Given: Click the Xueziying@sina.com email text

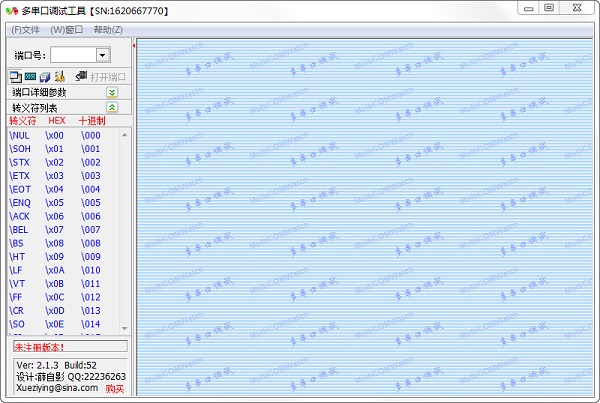Looking at the screenshot, I should (x=57, y=388).
